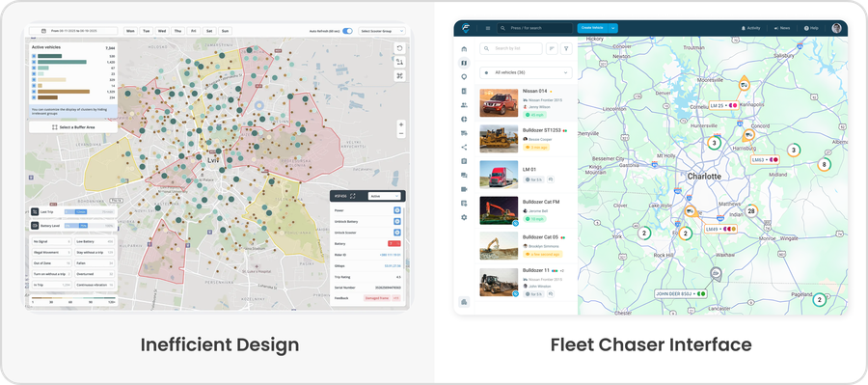
Task: Toggle the Active vehicles checkbox with value 329
Action: [x=34, y=80]
